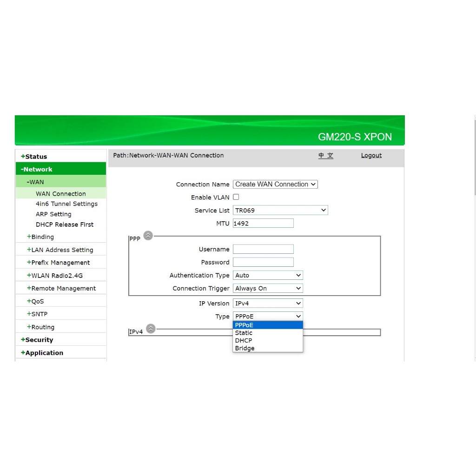Select Bridge from the Type list
476x476 pixels.
pos(245,348)
